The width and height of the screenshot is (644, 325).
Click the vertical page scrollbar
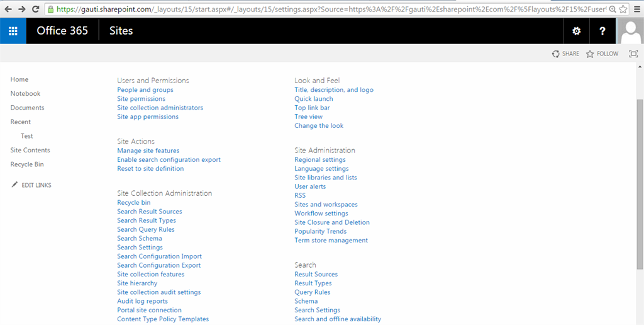[x=640, y=185]
